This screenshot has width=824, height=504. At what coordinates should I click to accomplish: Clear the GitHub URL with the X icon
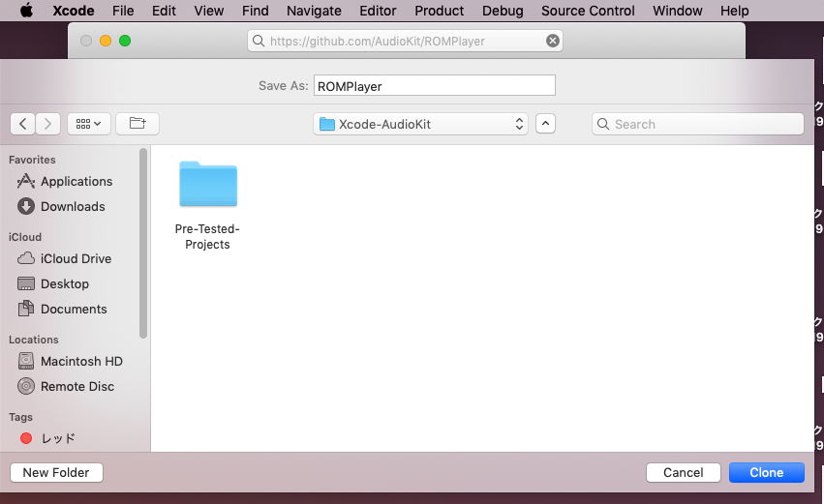tap(552, 41)
